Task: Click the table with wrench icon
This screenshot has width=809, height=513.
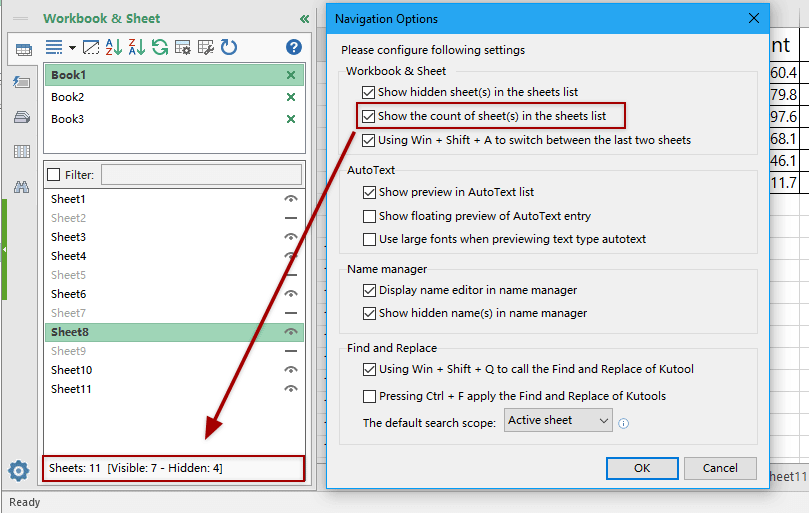Action: coord(206,47)
